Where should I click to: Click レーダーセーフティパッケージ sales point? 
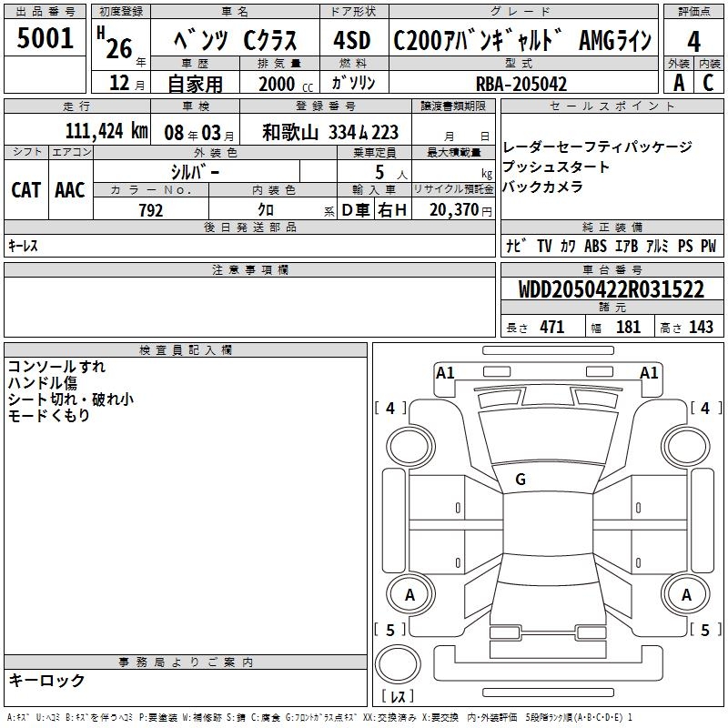click(597, 147)
